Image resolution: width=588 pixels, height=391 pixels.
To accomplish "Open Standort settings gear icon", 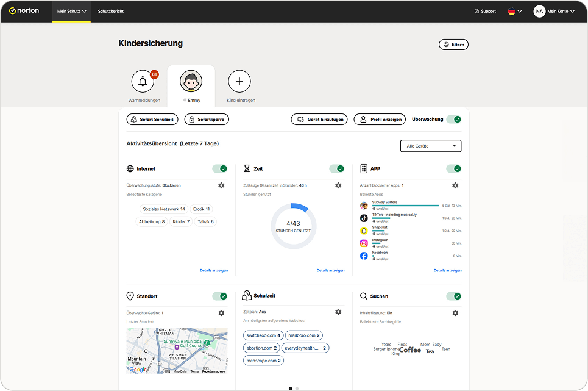I will [x=221, y=313].
